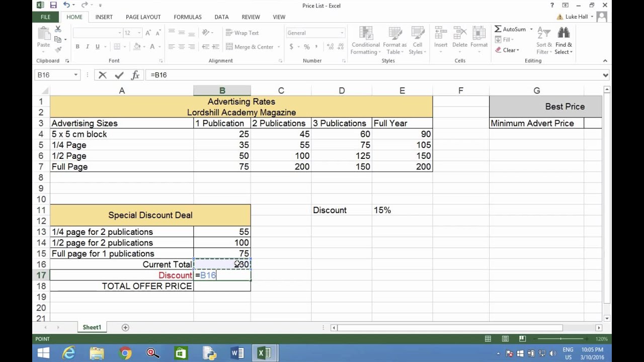
Task: Toggle center horizontal alignment
Action: 181,47
